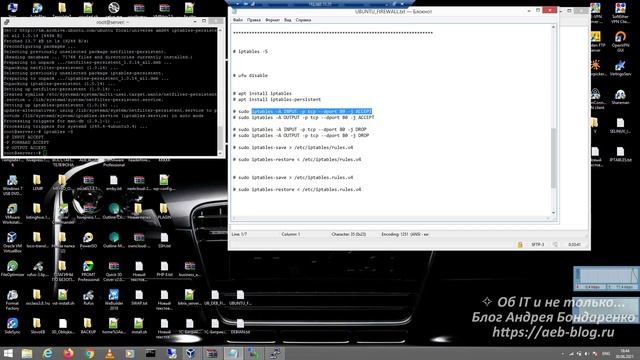640x360 pixels.
Task: Select the DEBIAN.txt file on desktop
Action: click(240, 326)
